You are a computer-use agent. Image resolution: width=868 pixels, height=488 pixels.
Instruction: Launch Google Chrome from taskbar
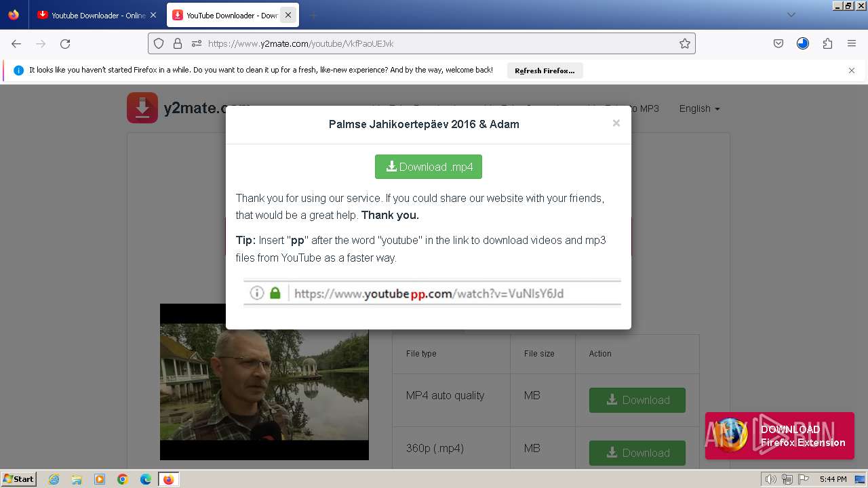(123, 479)
